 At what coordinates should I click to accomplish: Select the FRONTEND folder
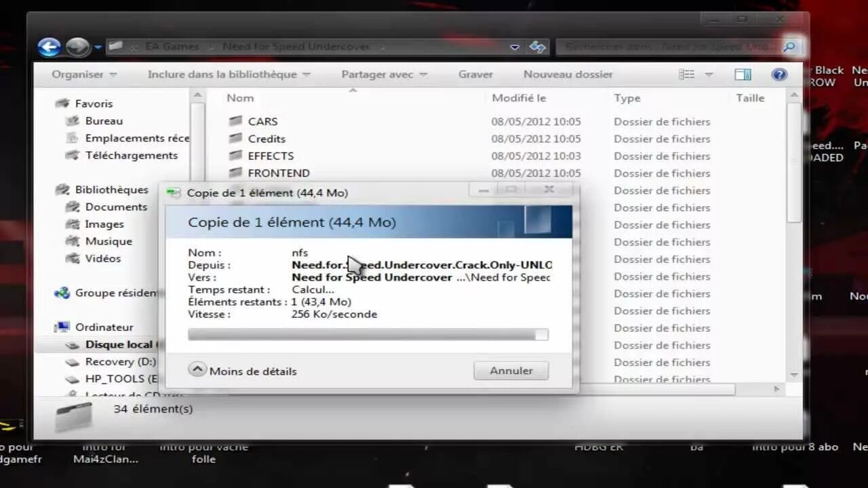pos(279,174)
